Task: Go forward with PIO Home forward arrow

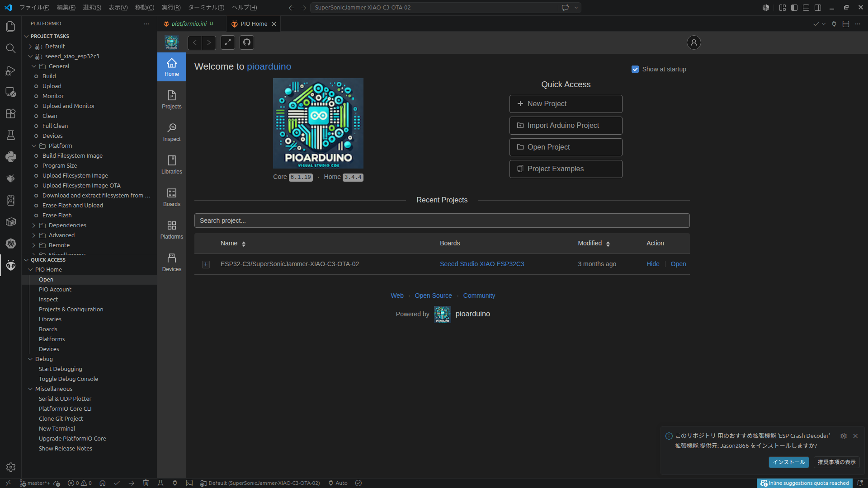Action: click(209, 42)
